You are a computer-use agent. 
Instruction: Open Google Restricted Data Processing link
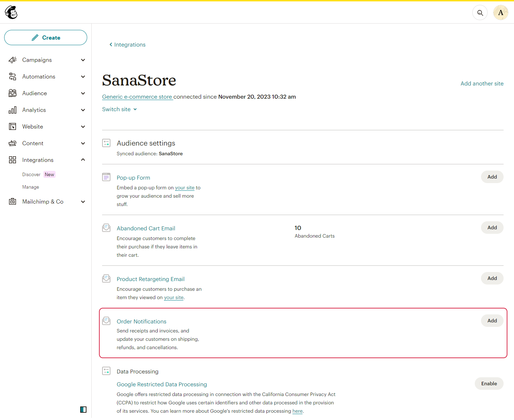pyautogui.click(x=162, y=384)
